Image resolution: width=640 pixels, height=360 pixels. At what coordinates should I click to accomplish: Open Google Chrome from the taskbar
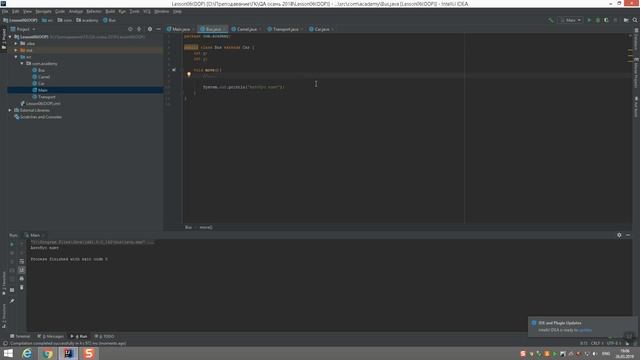48,353
